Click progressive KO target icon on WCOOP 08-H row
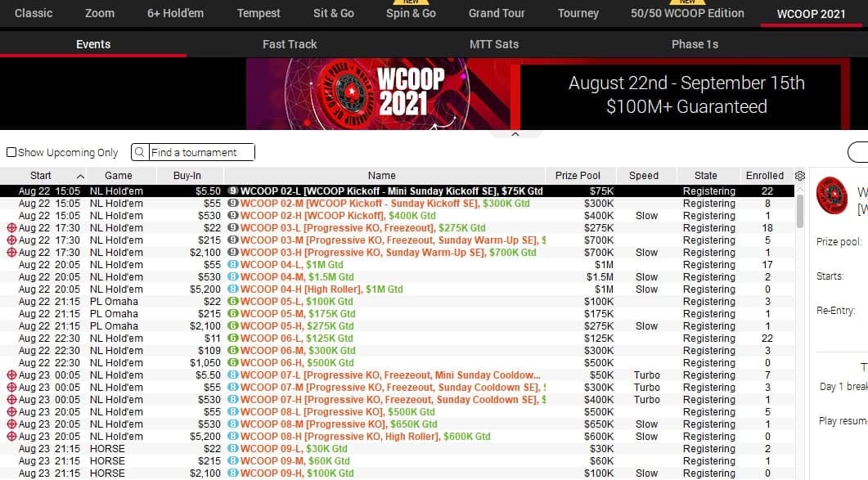The image size is (868, 480). point(11,437)
